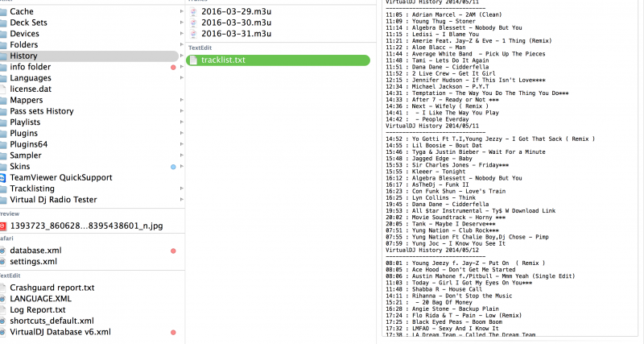Select the Skins folder
This screenshot has height=344, width=644.
[19, 167]
